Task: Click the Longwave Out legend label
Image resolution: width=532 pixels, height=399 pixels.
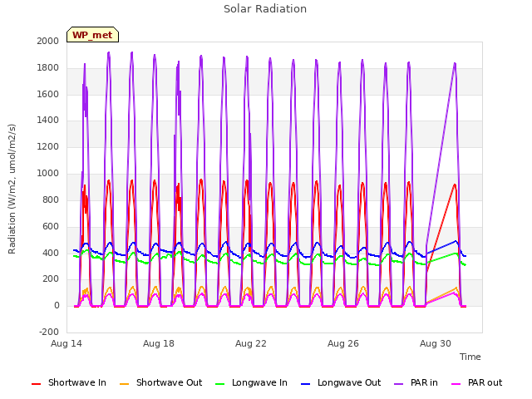Action: click(x=349, y=382)
